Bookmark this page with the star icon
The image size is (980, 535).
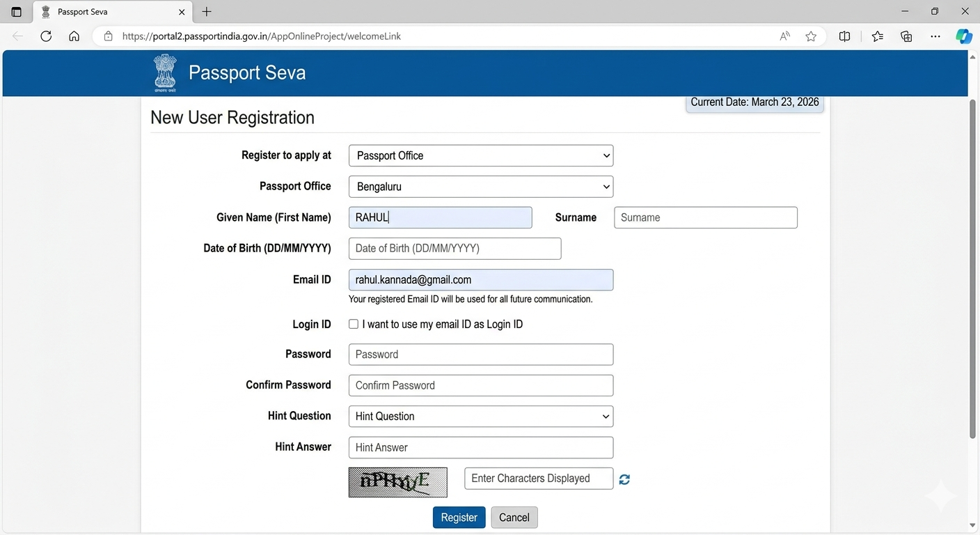click(x=811, y=36)
